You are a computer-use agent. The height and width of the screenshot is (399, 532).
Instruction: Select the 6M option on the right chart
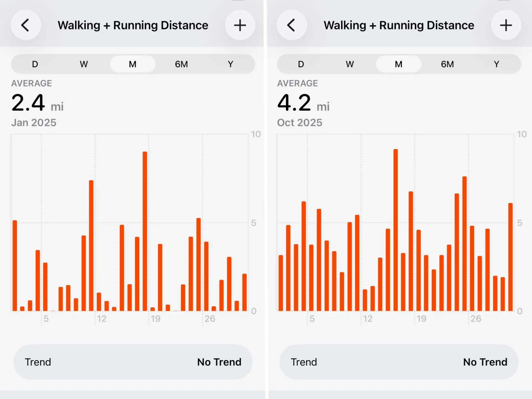tap(447, 64)
